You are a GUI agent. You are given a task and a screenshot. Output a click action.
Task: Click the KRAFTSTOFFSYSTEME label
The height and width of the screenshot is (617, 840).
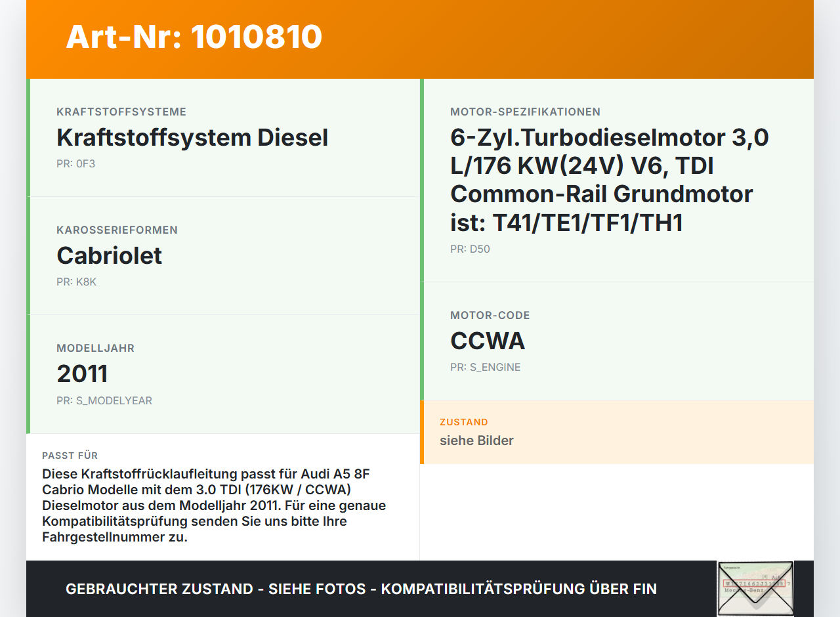pos(121,112)
